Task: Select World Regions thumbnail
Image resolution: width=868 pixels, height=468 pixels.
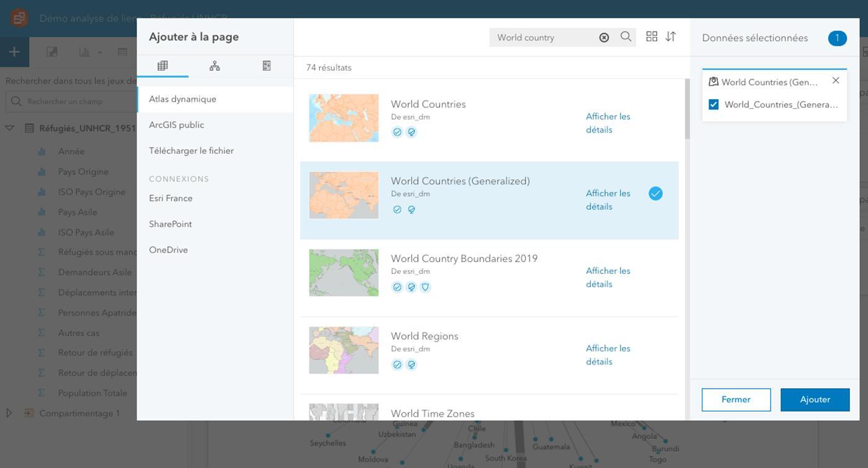Action: (x=344, y=350)
